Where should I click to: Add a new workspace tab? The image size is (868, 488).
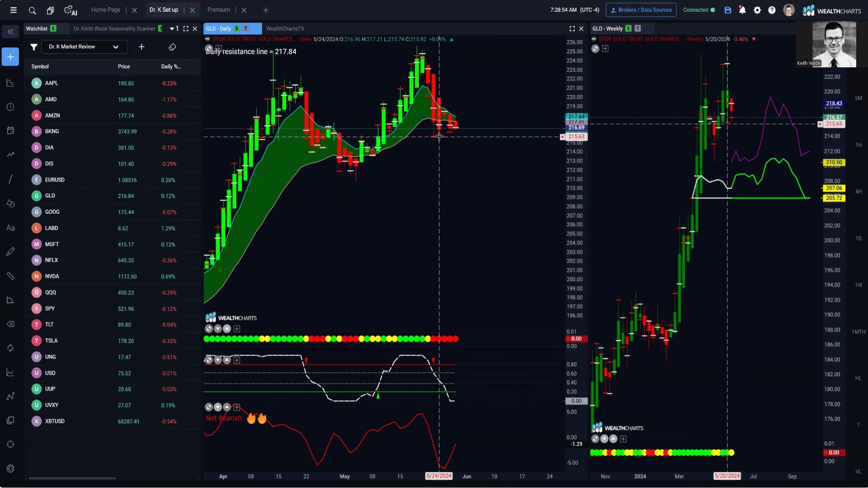(x=266, y=10)
